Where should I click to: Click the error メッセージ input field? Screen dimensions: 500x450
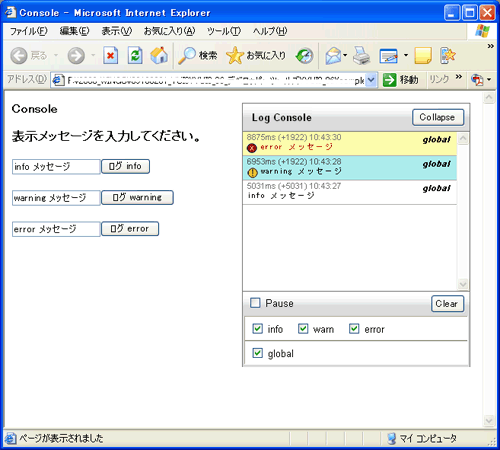[x=56, y=229]
